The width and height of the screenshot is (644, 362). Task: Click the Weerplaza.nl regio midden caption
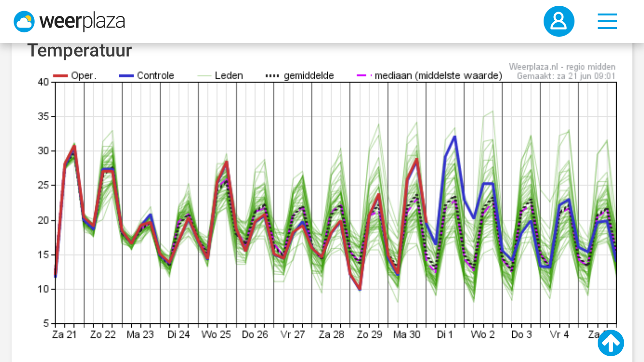click(562, 67)
